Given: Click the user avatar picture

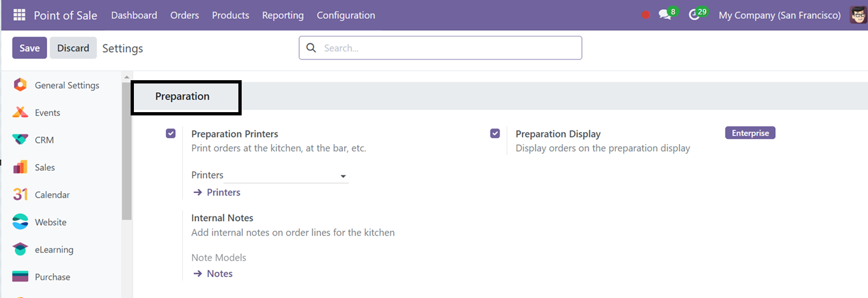Looking at the screenshot, I should 858,15.
